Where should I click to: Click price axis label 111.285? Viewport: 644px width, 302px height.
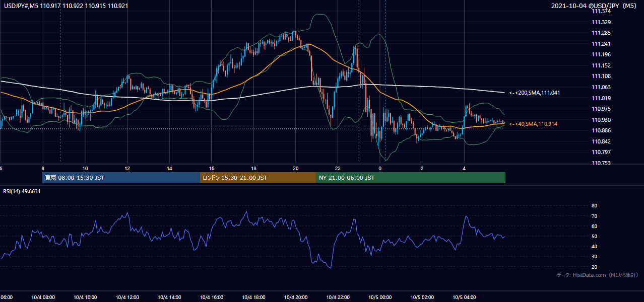[601, 33]
